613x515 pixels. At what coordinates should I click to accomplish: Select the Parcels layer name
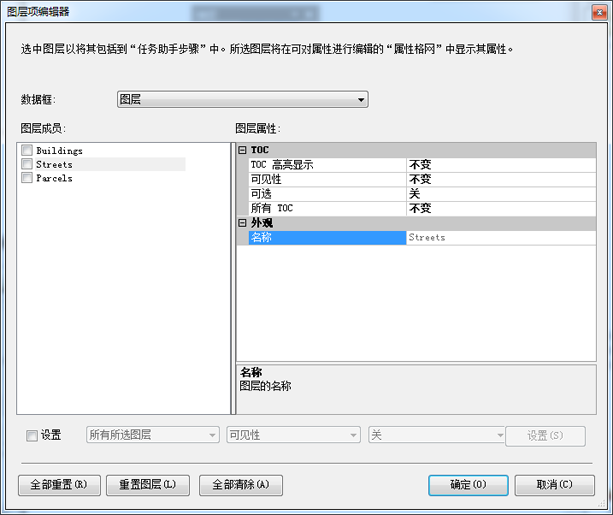[53, 178]
